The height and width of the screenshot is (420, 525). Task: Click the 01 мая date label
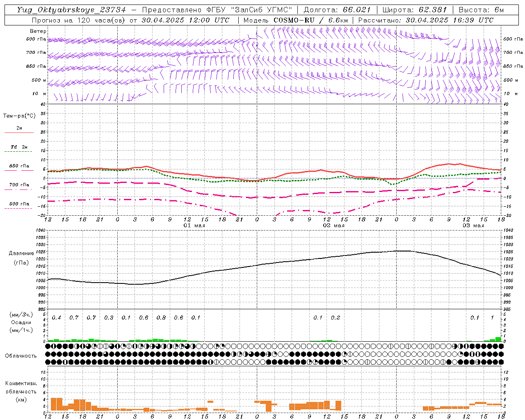pyautogui.click(x=194, y=226)
